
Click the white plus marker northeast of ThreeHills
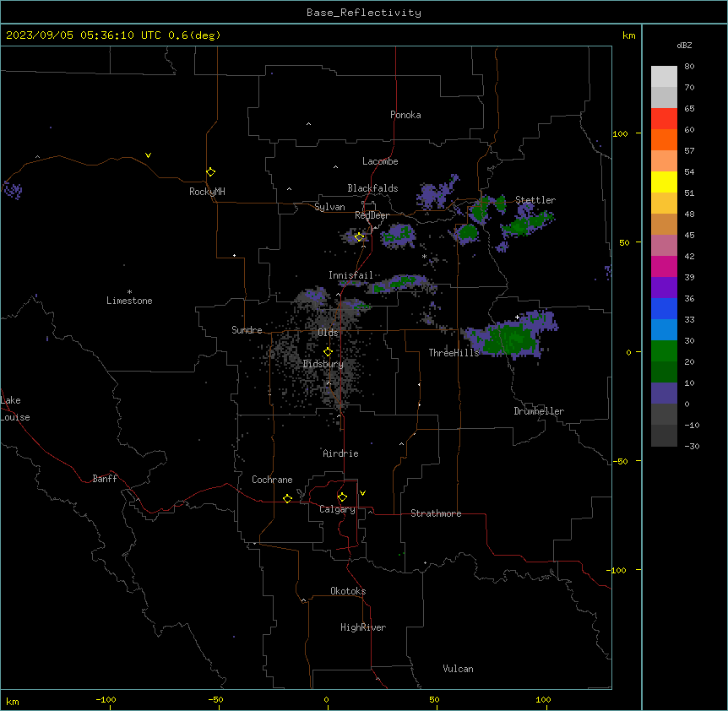pyautogui.click(x=517, y=317)
